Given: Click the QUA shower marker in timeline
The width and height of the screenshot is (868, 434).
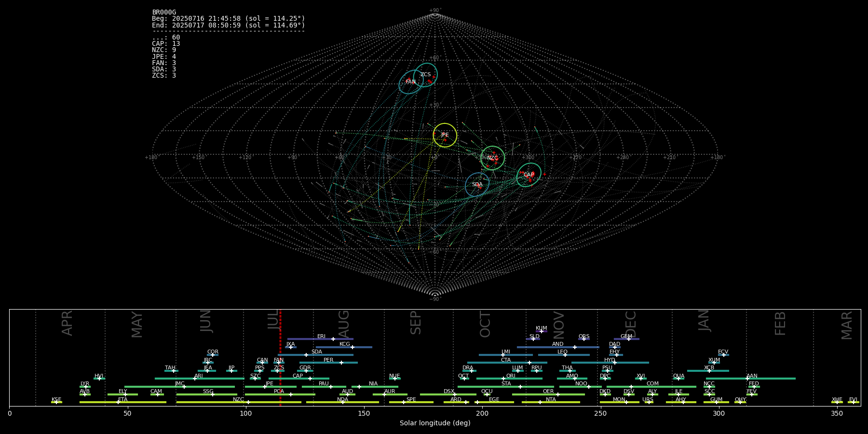Looking at the screenshot, I should click(678, 379).
